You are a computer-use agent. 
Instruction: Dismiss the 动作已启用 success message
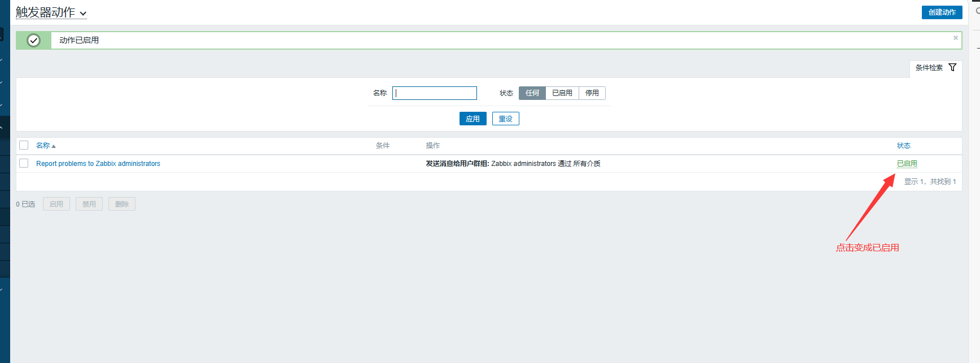(956, 38)
